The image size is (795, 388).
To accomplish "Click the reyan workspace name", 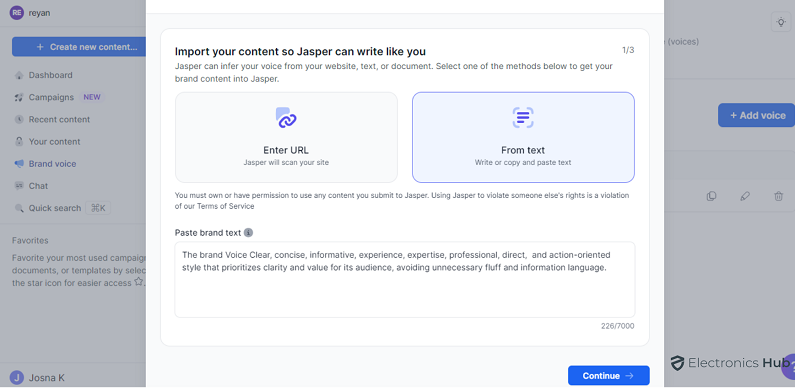I will tap(39, 13).
